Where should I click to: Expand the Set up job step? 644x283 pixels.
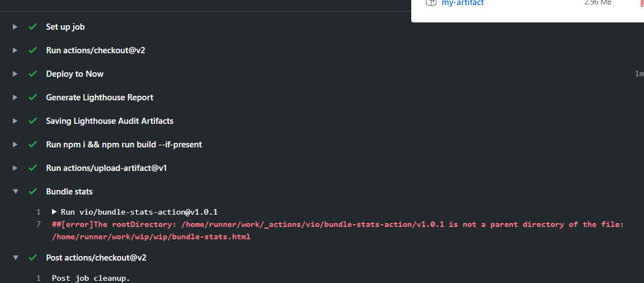(x=15, y=27)
